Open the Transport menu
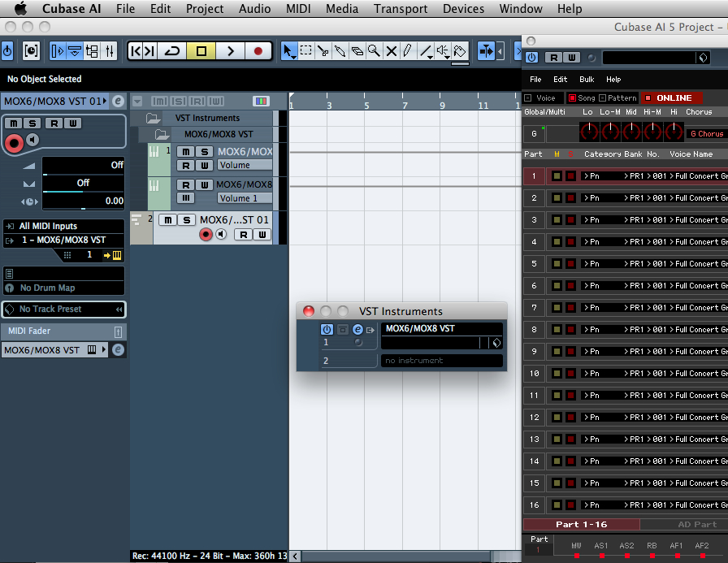This screenshot has height=563, width=728. 401,9
